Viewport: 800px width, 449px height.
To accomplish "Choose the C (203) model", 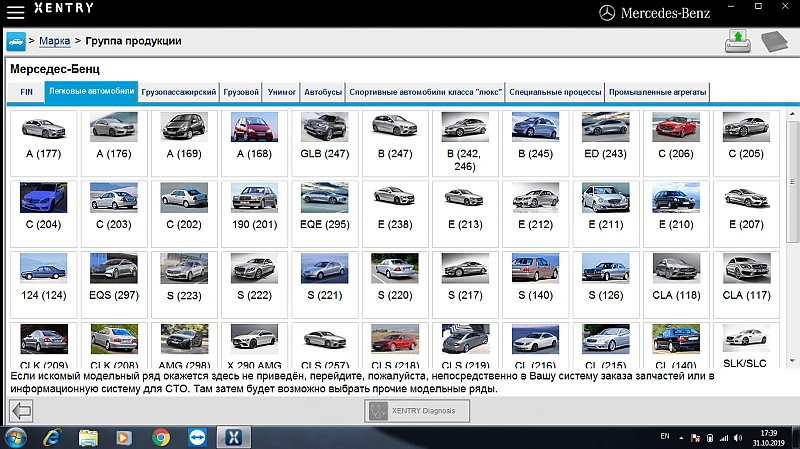I will (114, 214).
